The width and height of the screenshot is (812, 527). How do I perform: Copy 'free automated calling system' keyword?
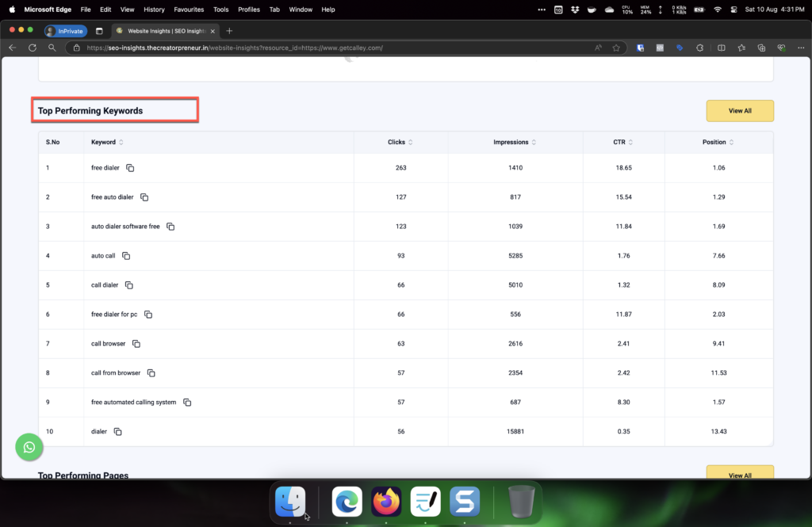click(187, 403)
